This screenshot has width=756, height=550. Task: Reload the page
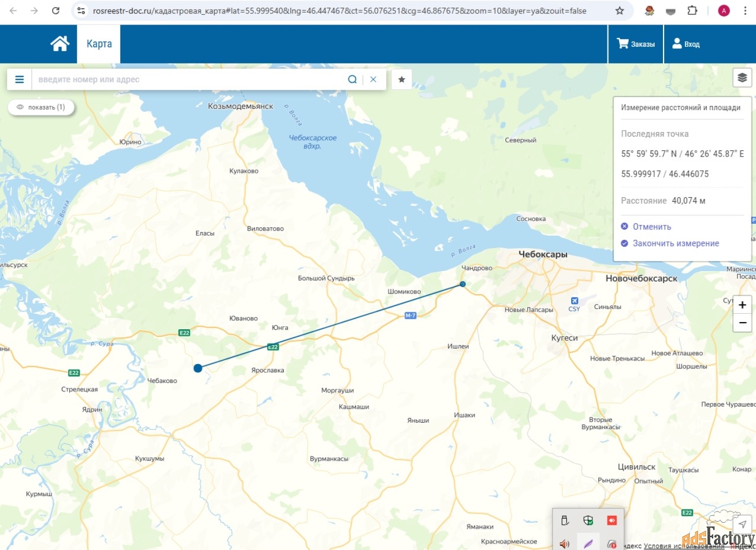coord(56,11)
